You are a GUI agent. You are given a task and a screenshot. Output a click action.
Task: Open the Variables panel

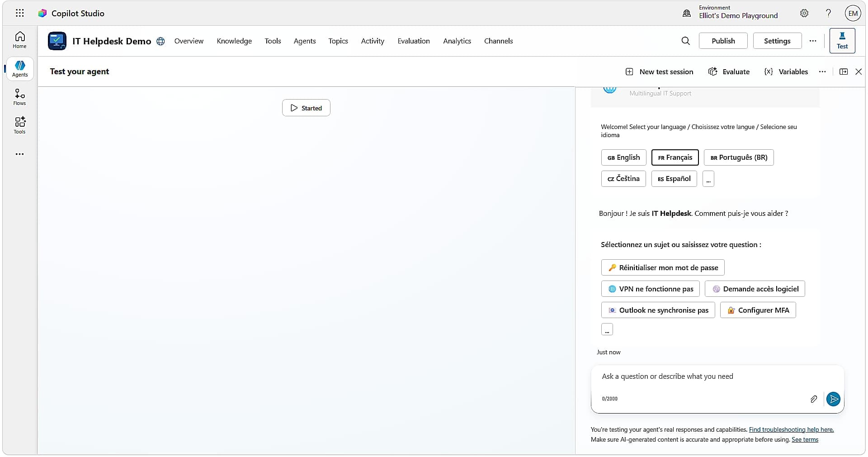click(x=786, y=71)
